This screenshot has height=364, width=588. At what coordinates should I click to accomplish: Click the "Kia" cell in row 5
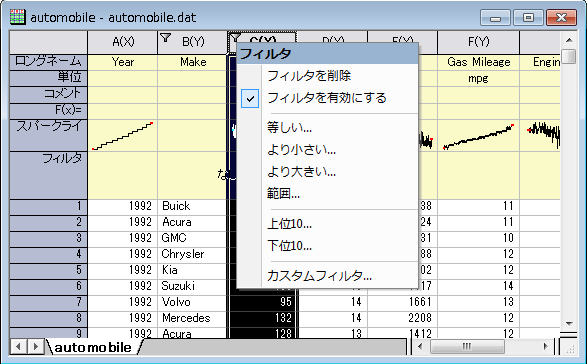pos(193,270)
